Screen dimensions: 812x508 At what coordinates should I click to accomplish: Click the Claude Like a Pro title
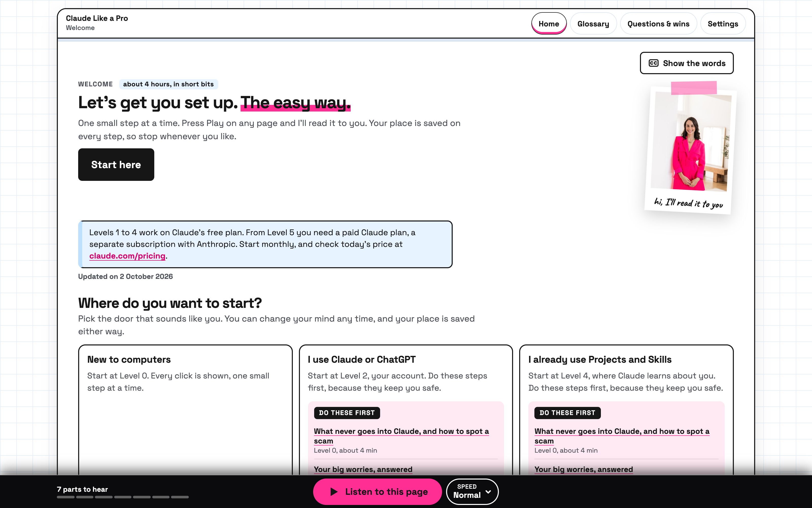97,18
